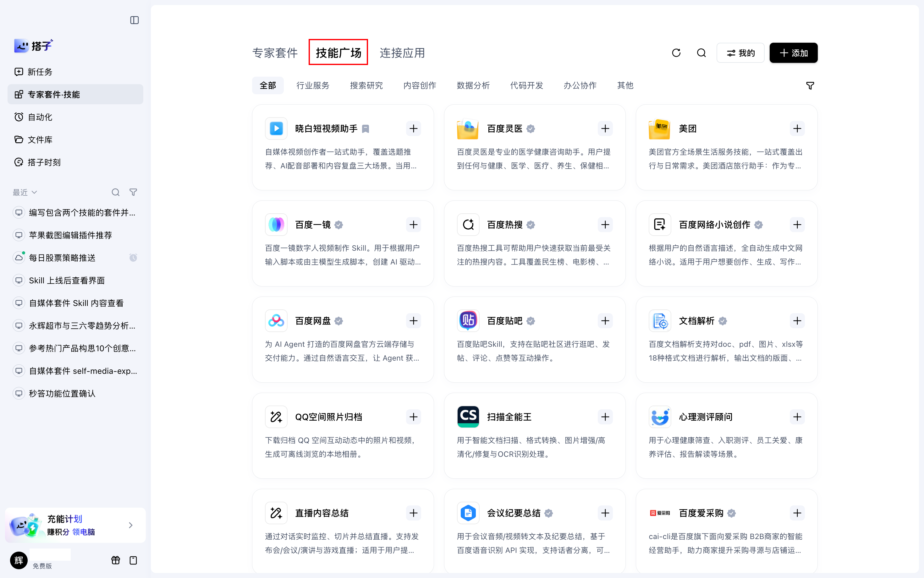The height and width of the screenshot is (578, 924).
Task: Open the 心理测评顾问 skill title
Action: click(x=706, y=417)
